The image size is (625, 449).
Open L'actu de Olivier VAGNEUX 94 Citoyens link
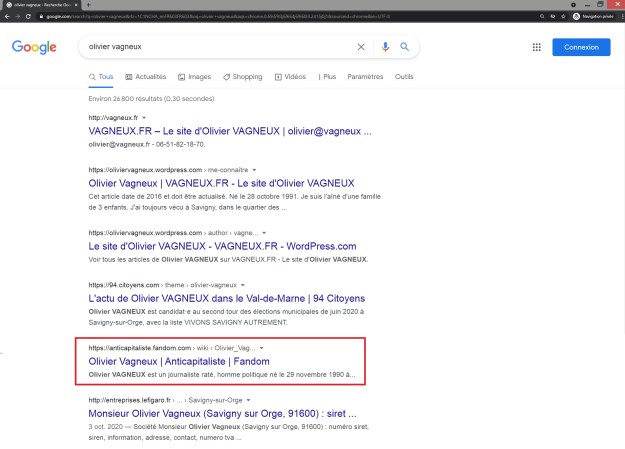point(226,298)
